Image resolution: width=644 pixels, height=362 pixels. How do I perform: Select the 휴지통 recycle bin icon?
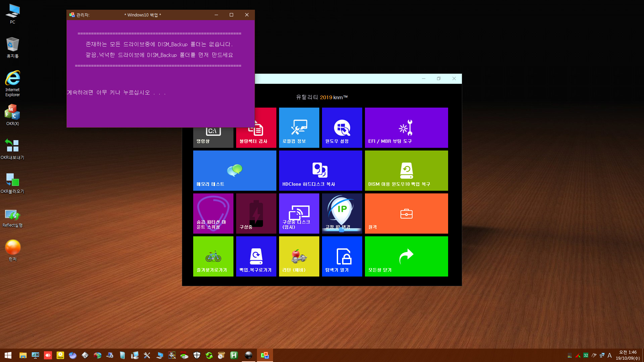(12, 48)
